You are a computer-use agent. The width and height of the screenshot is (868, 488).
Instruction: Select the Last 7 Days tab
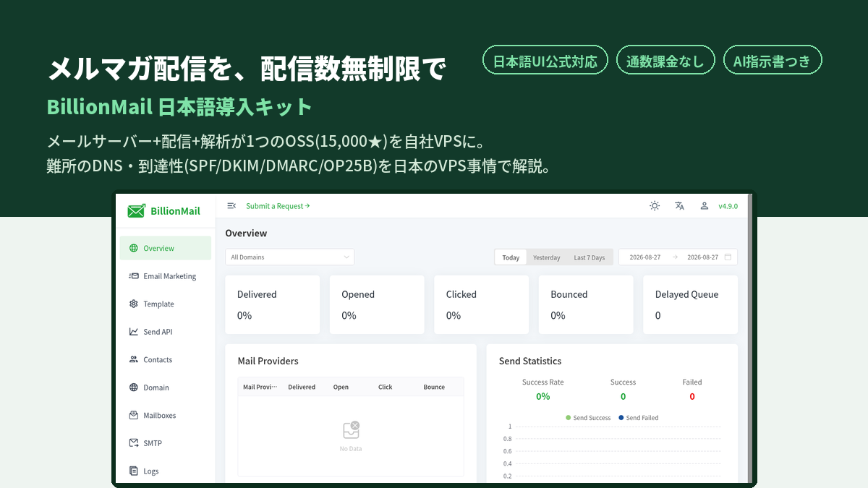590,257
